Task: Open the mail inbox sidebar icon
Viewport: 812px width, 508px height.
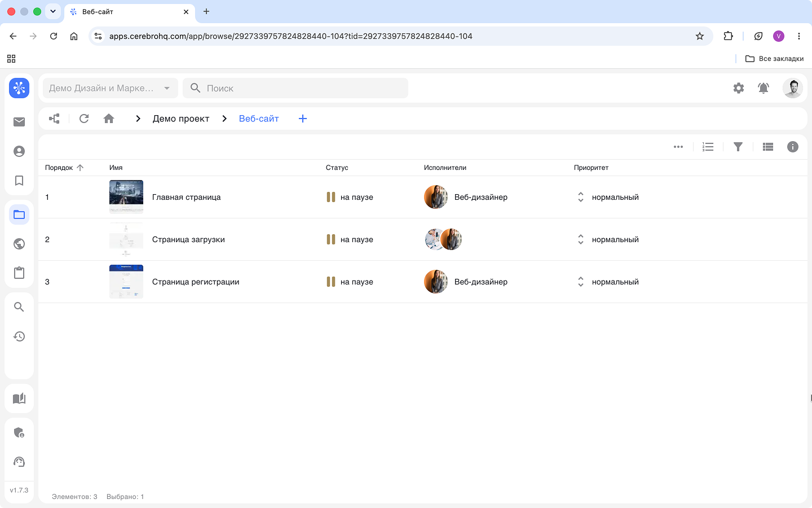Action: 19,122
